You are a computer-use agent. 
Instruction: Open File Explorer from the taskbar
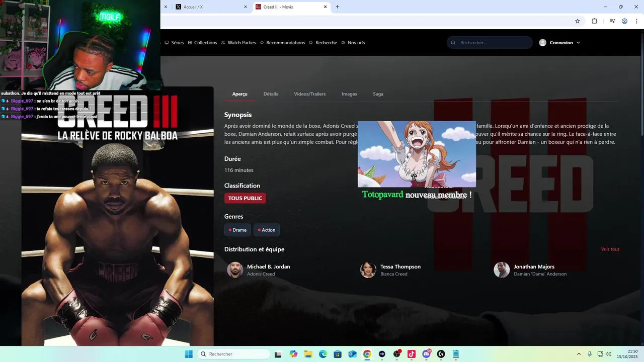point(308,354)
